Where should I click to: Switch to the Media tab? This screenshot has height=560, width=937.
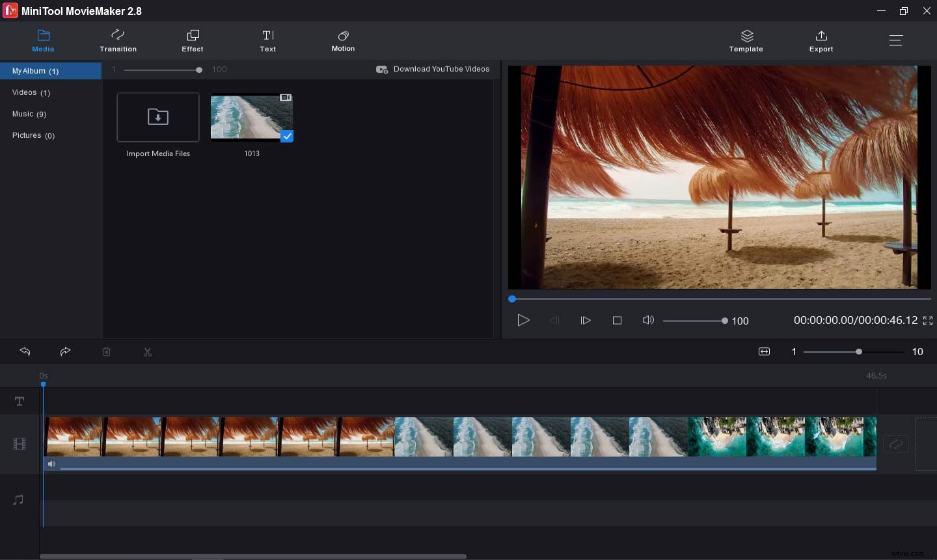(x=43, y=40)
